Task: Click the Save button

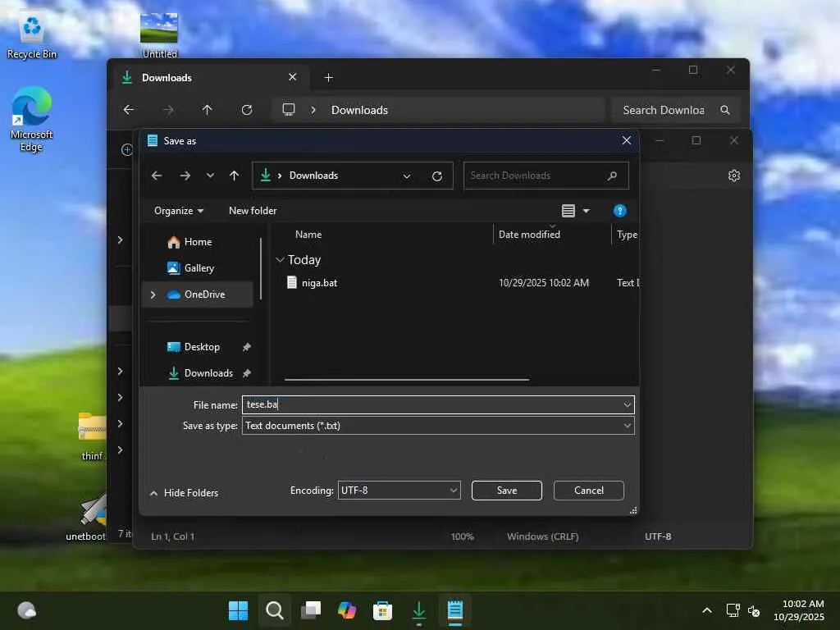Action: pyautogui.click(x=506, y=491)
